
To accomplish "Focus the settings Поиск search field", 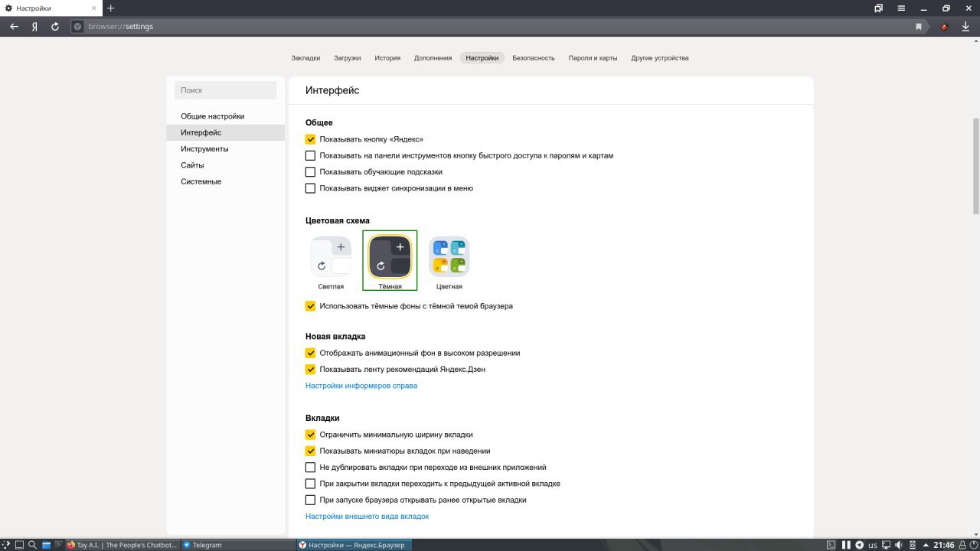I will [x=226, y=90].
